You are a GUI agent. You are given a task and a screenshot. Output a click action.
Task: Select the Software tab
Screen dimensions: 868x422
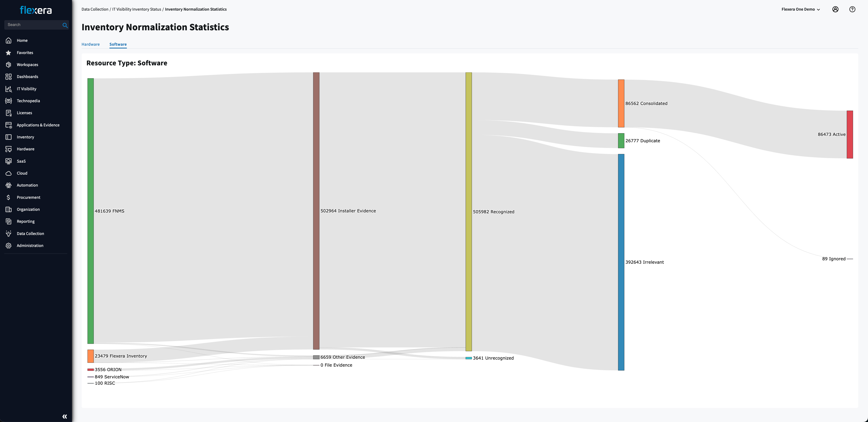[118, 44]
